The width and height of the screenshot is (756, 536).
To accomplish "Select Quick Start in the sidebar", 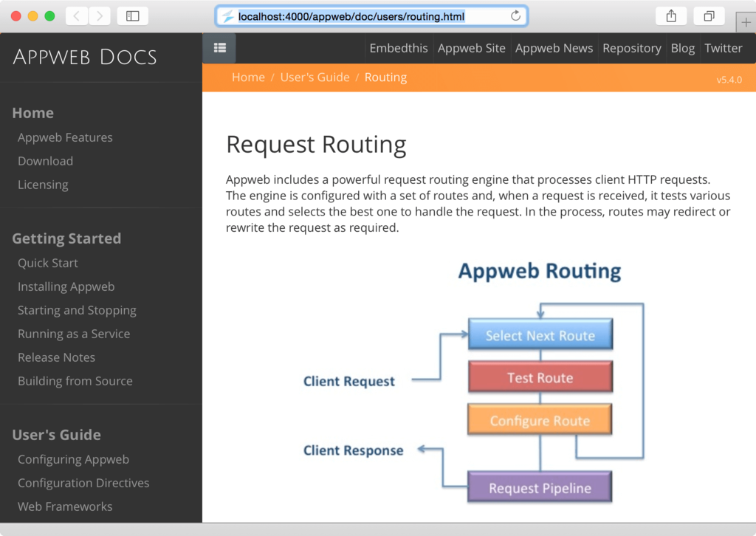I will click(47, 263).
